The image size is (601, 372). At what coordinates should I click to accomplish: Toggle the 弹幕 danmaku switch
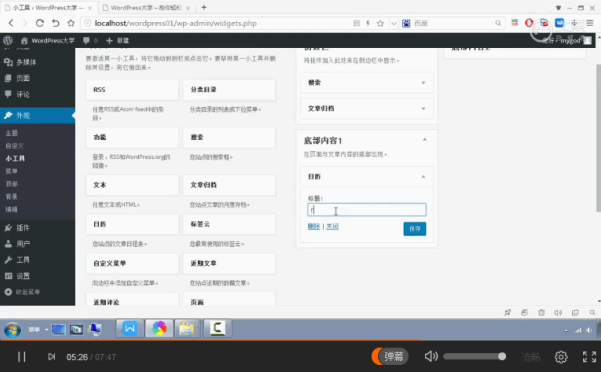(x=390, y=356)
